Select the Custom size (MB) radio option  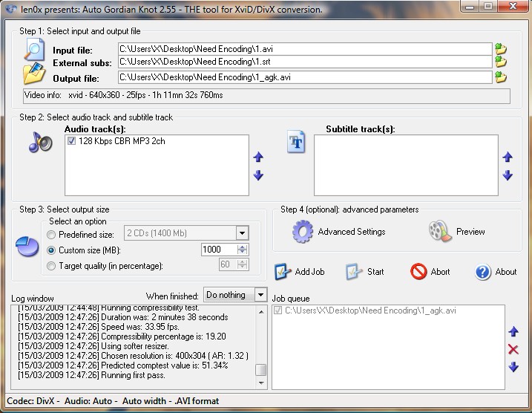(51, 250)
